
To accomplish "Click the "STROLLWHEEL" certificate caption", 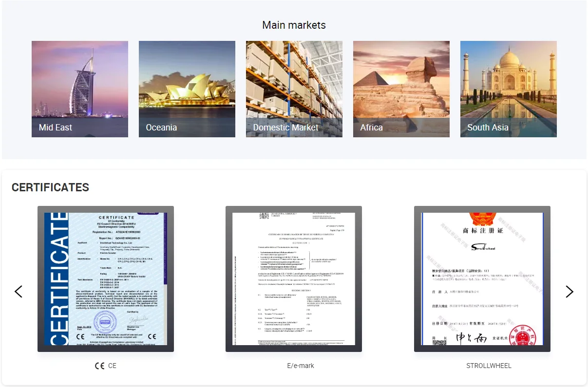I will [489, 366].
